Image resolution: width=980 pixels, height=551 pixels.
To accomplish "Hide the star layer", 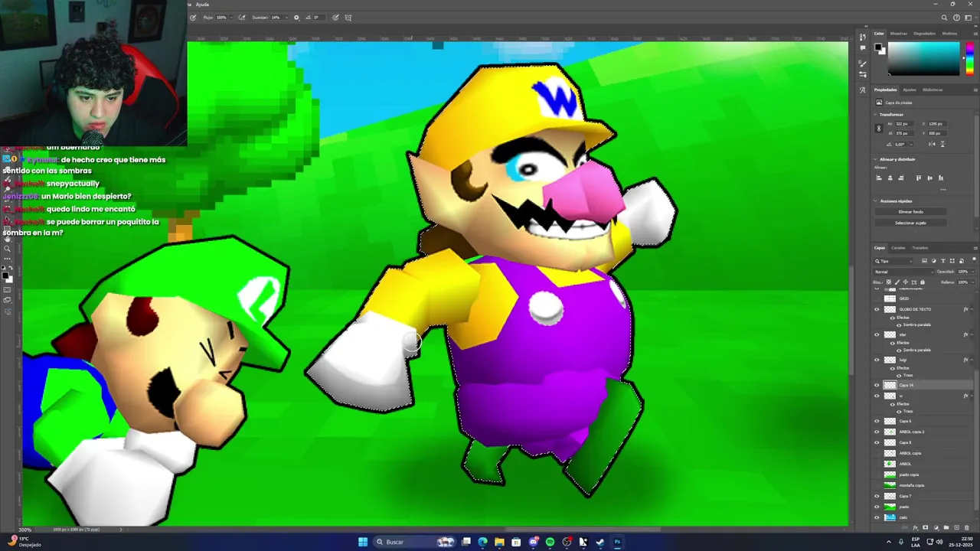I will (x=877, y=334).
